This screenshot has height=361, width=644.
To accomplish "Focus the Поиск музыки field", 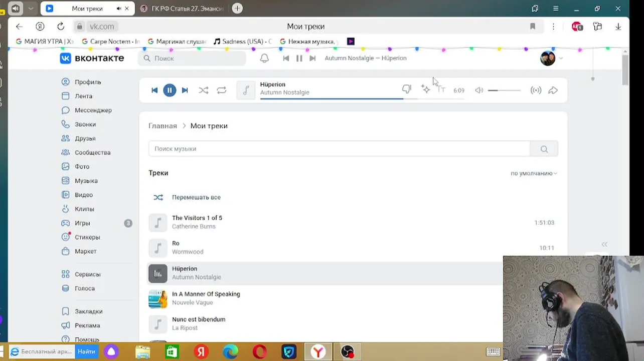I will (x=339, y=149).
